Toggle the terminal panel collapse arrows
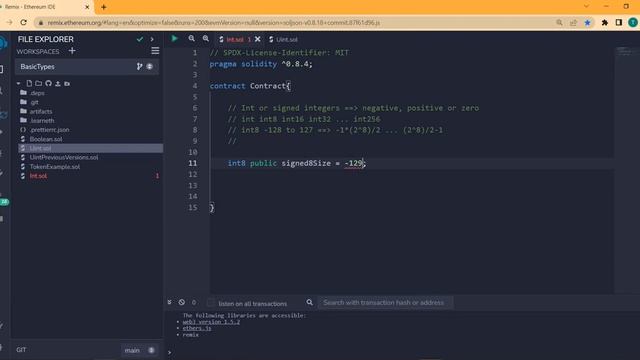 pyautogui.click(x=169, y=302)
